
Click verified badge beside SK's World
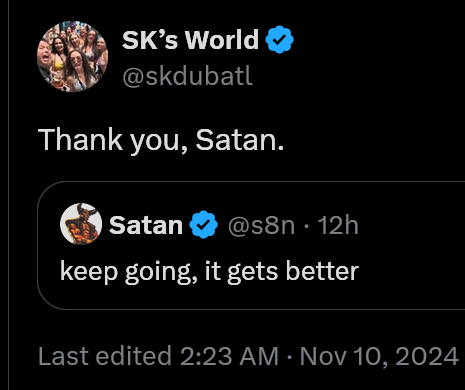(279, 39)
